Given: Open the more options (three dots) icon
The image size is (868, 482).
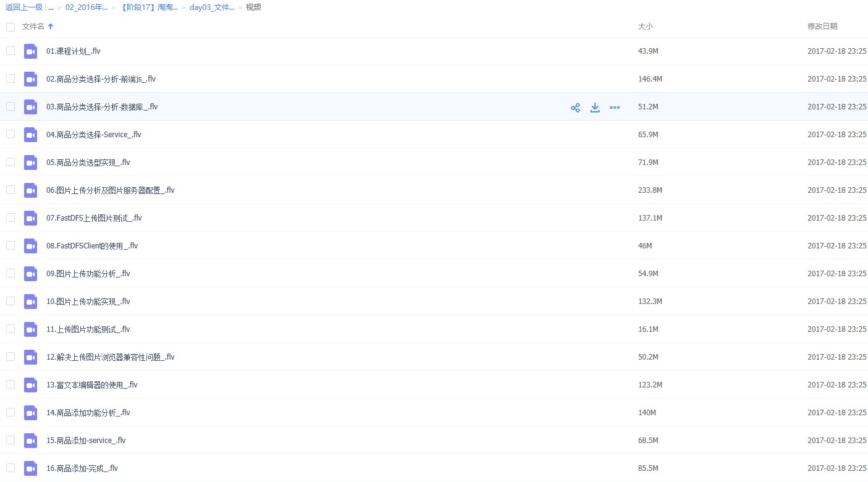Looking at the screenshot, I should 615,108.
